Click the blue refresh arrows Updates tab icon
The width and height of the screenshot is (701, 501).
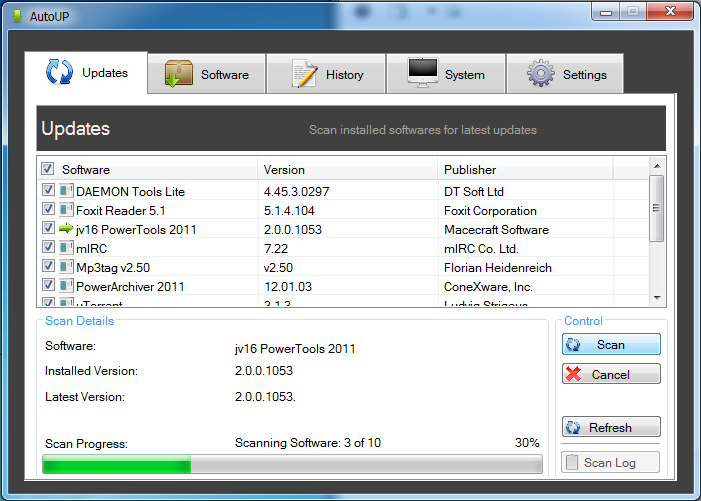59,72
